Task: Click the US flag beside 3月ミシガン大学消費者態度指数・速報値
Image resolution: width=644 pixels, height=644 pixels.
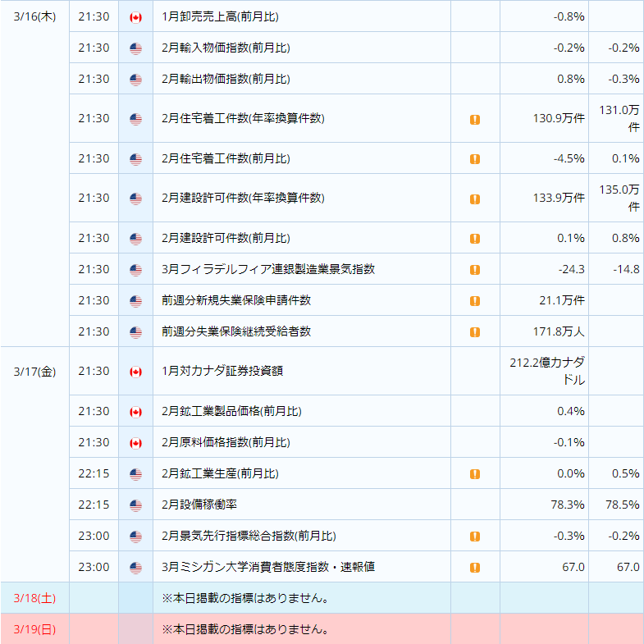Action: pyautogui.click(x=135, y=568)
